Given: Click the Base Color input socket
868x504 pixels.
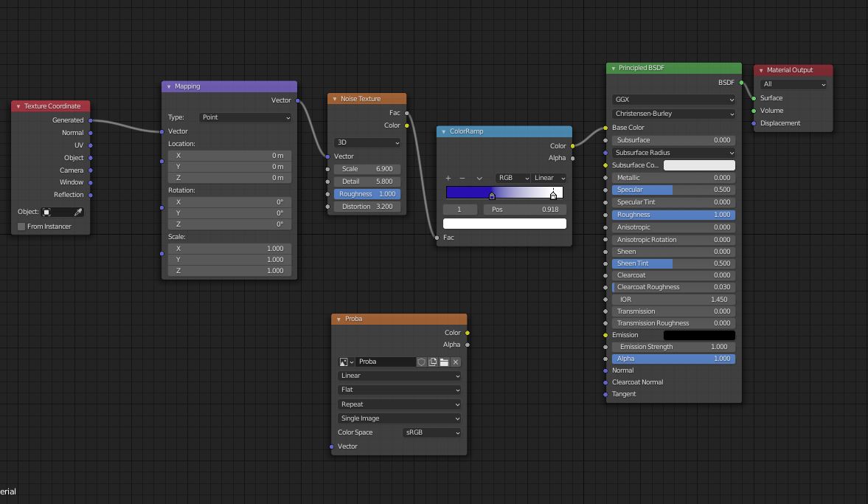Looking at the screenshot, I should click(x=605, y=128).
